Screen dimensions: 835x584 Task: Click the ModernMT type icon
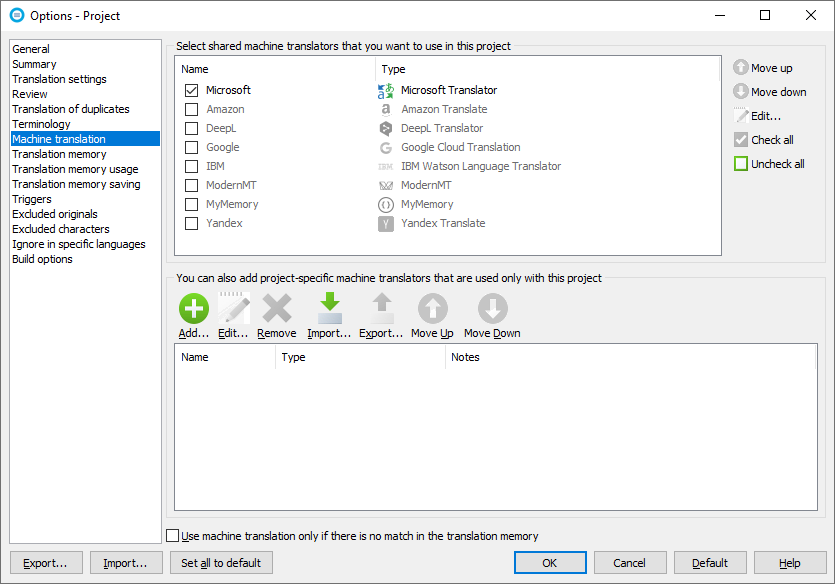tap(386, 185)
